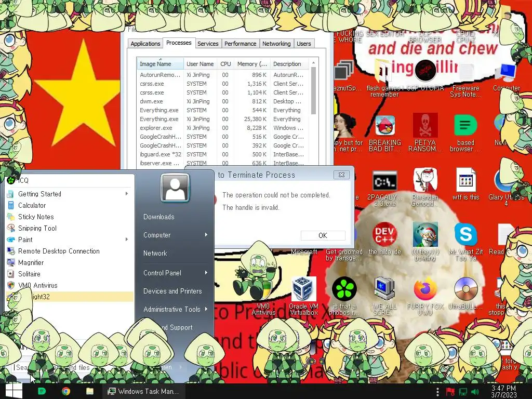Image resolution: width=532 pixels, height=399 pixels.
Task: Open the 'wtf is this' file icon
Action: click(x=466, y=180)
